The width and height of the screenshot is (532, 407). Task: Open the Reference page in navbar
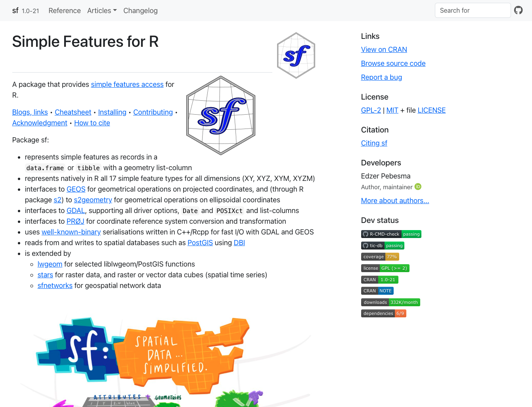(x=65, y=11)
